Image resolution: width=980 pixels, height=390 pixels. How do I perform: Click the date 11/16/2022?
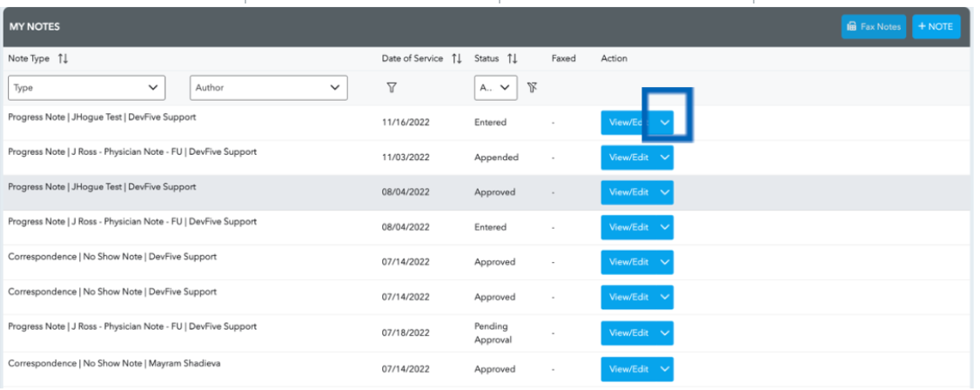pos(406,123)
